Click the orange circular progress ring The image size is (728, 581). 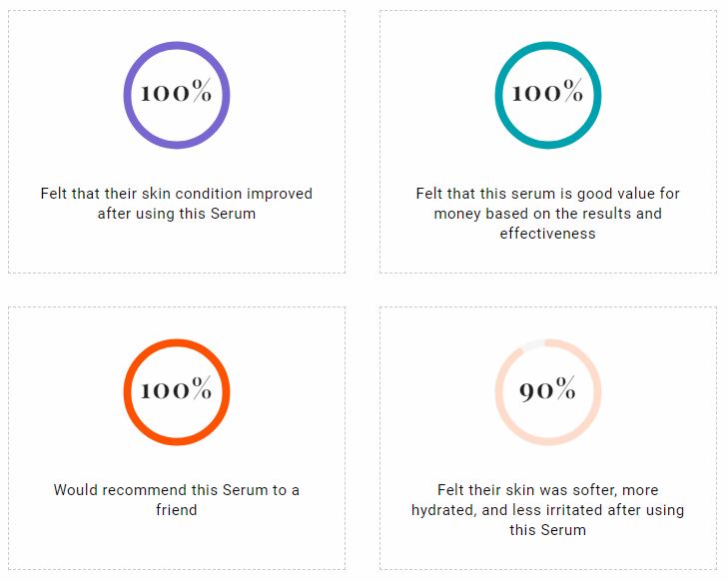[x=127, y=391]
